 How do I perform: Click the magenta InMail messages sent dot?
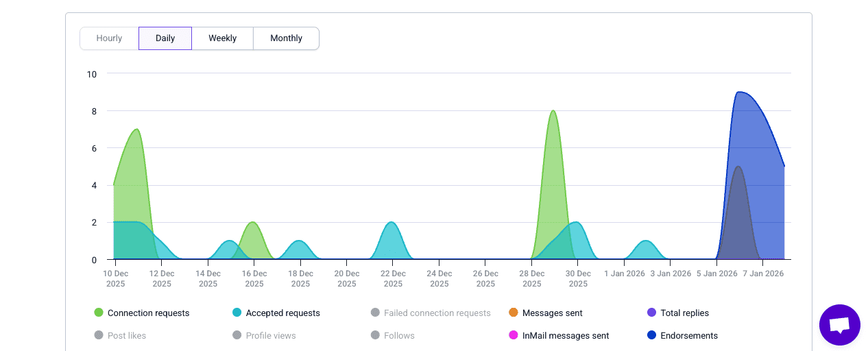coord(513,335)
